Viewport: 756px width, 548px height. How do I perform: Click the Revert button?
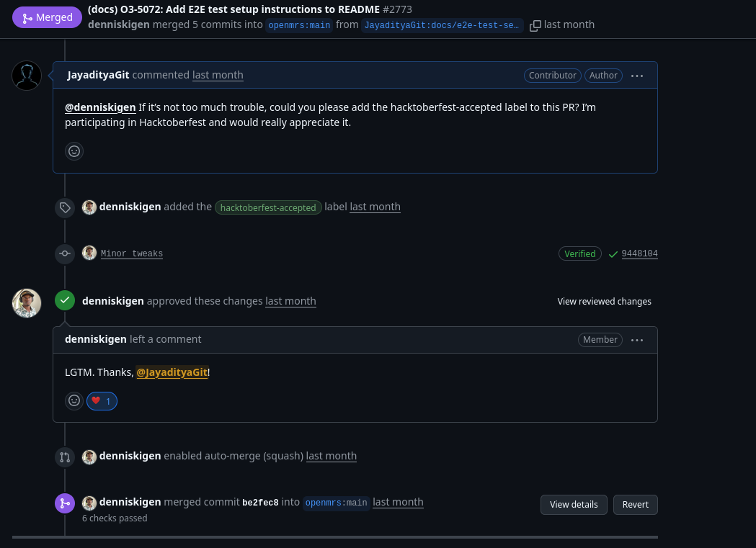pos(635,504)
